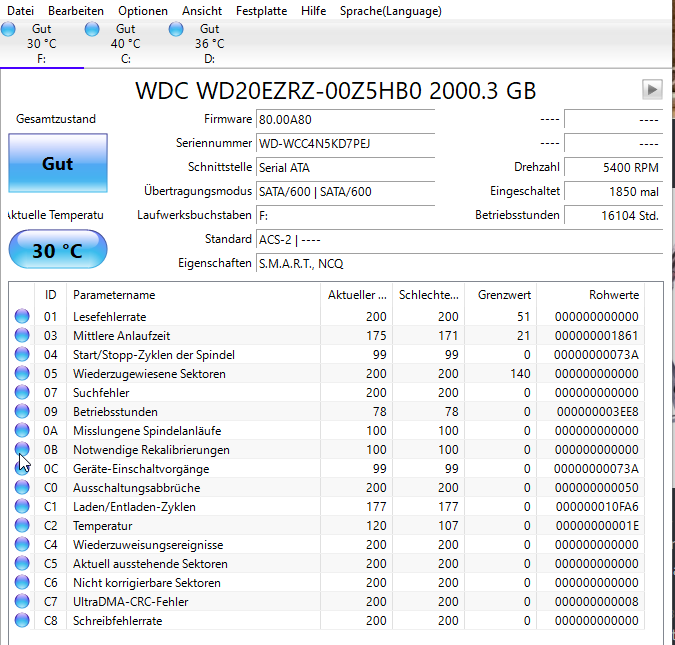Select the Geräte-Einschaltvorgänge parameter name
The height and width of the screenshot is (645, 675).
(141, 469)
